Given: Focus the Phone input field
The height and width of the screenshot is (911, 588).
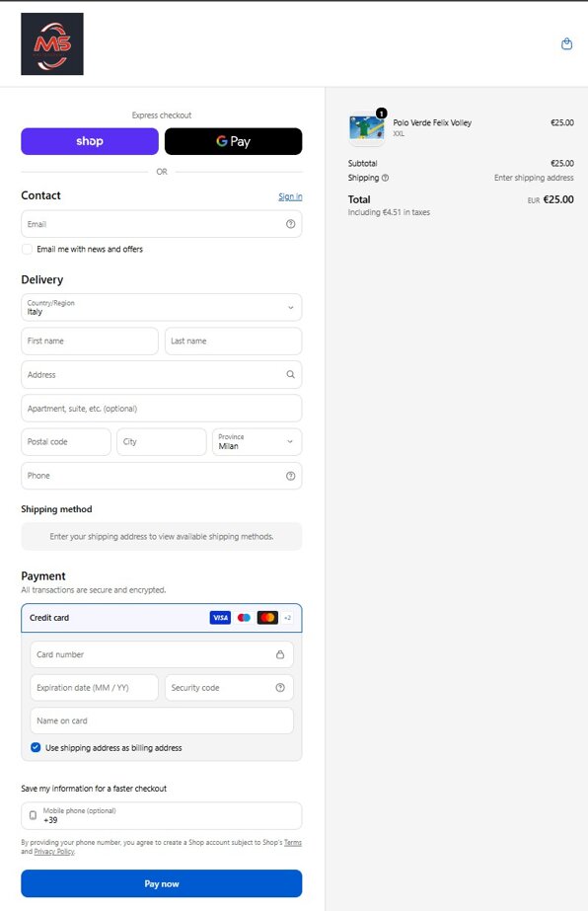Looking at the screenshot, I should click(162, 476).
